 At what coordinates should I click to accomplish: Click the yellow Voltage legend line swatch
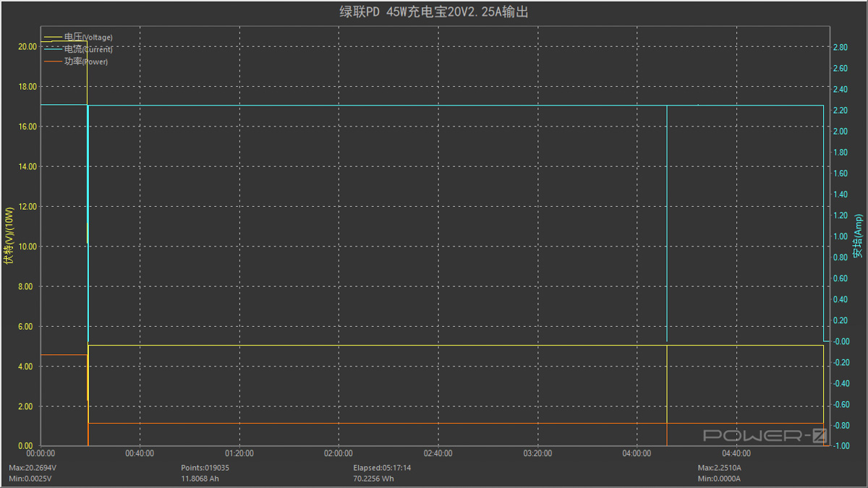[53, 37]
